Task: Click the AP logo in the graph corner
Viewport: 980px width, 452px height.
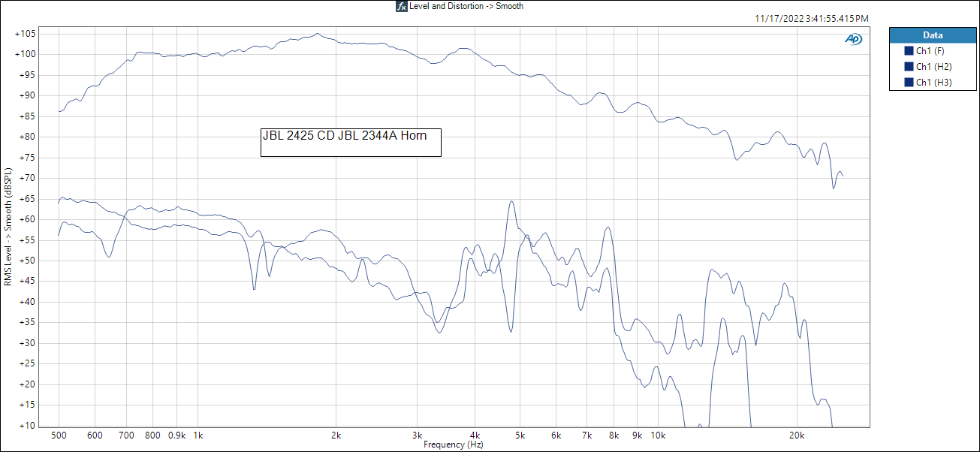Action: click(x=854, y=39)
